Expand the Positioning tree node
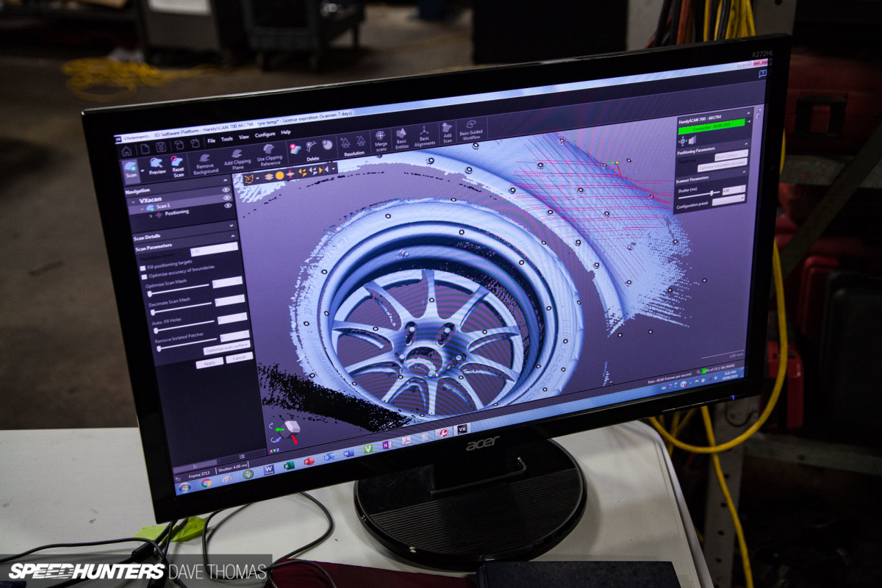The image size is (882, 588). [151, 216]
